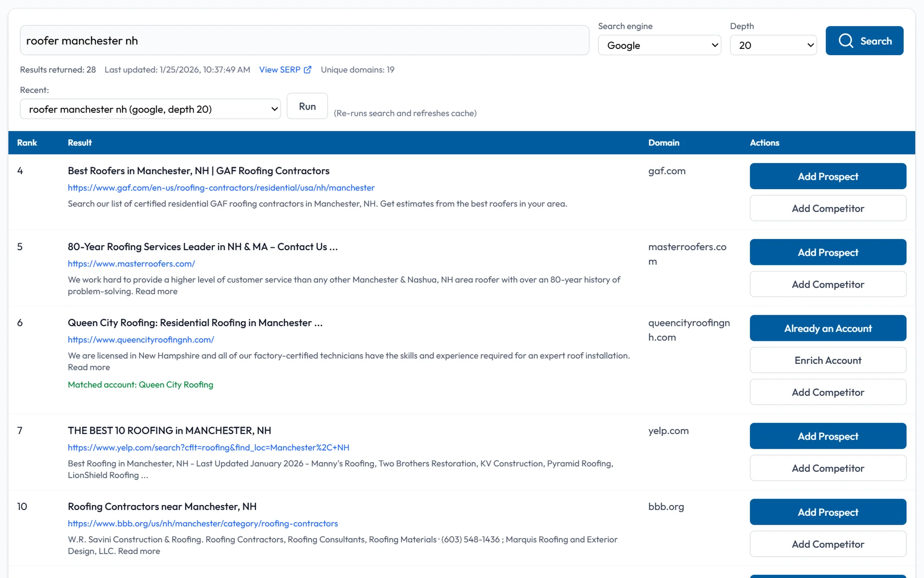Expand the Depth dropdown showing 20
The height and width of the screenshot is (578, 924).
[773, 45]
